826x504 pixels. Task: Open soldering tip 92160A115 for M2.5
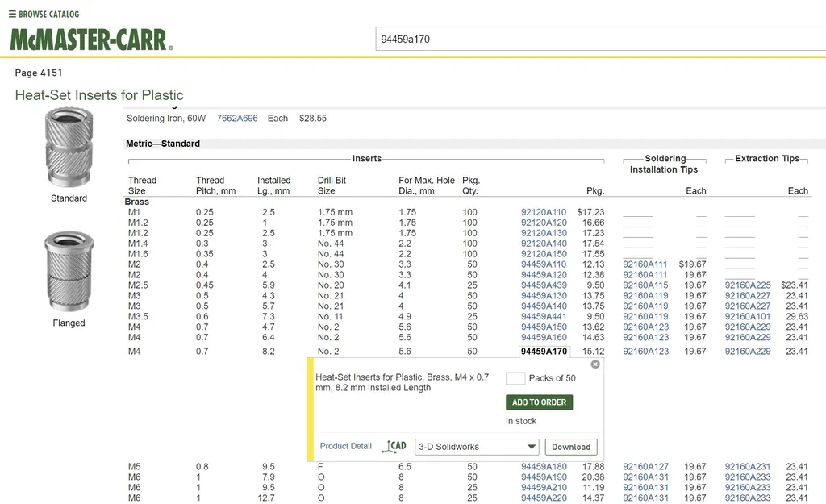pyautogui.click(x=645, y=285)
